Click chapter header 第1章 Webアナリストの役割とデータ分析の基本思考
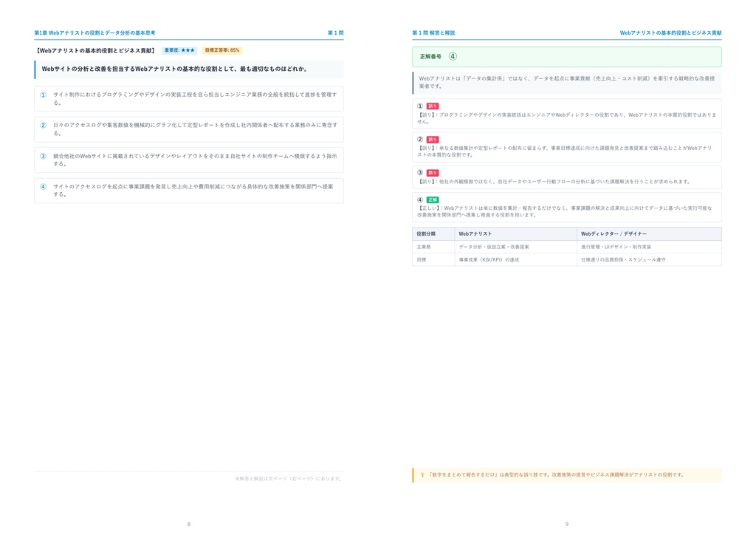The height and width of the screenshot is (535, 756). (95, 33)
